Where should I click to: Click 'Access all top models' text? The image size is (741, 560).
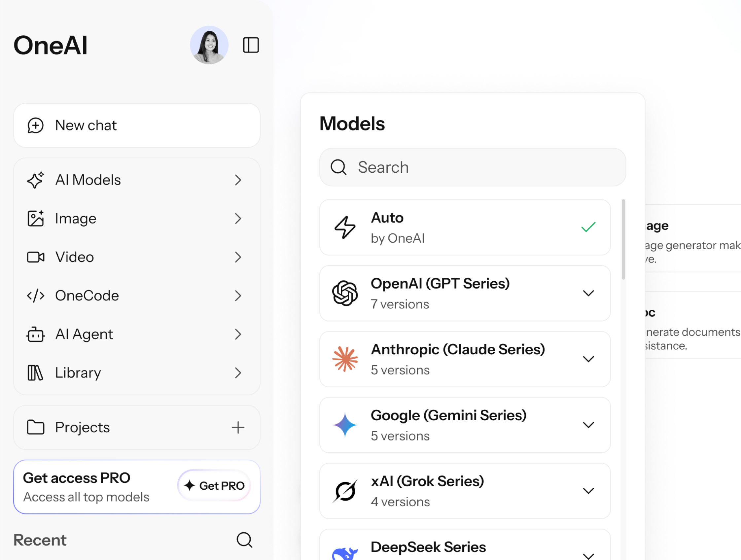(x=86, y=497)
